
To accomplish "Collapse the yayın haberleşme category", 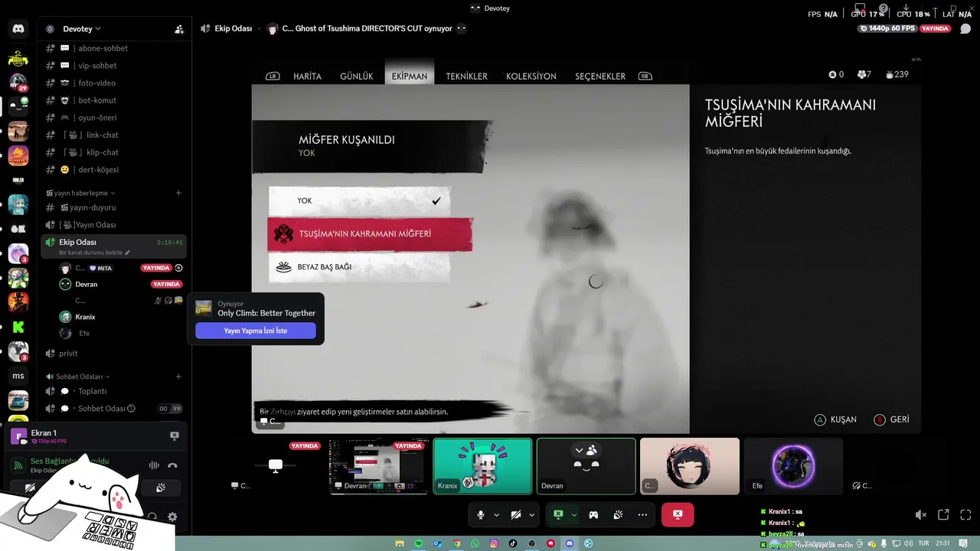I will tap(80, 193).
